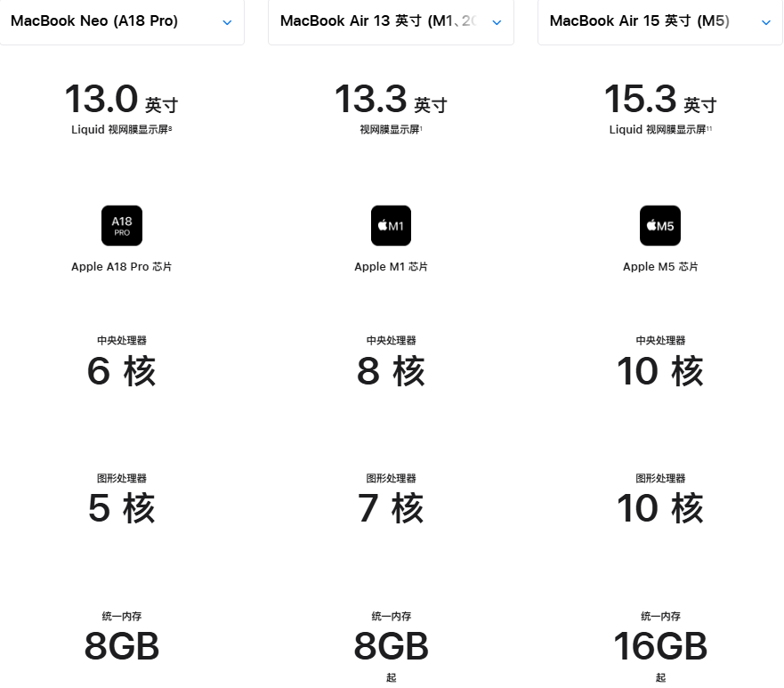Open the MacBook Air 15 英寸 (M5) dropdown
This screenshot has height=688, width=784.
point(659,20)
